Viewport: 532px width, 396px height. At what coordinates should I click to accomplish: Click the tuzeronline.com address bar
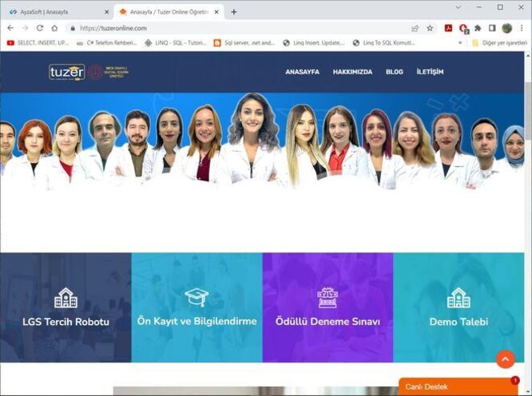click(240, 28)
